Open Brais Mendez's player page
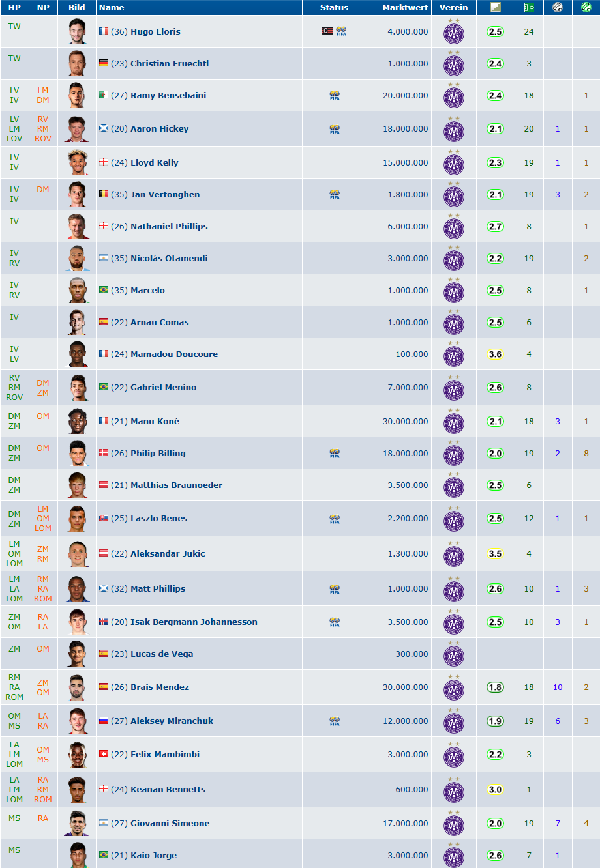Screen dimensions: 600x868 coord(160,687)
